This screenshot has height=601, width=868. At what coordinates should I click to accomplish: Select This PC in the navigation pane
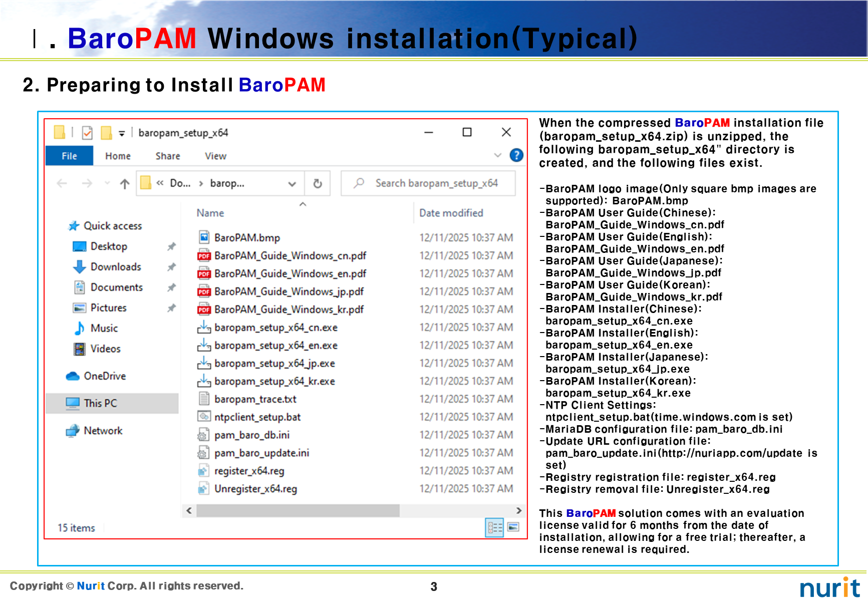[112, 403]
